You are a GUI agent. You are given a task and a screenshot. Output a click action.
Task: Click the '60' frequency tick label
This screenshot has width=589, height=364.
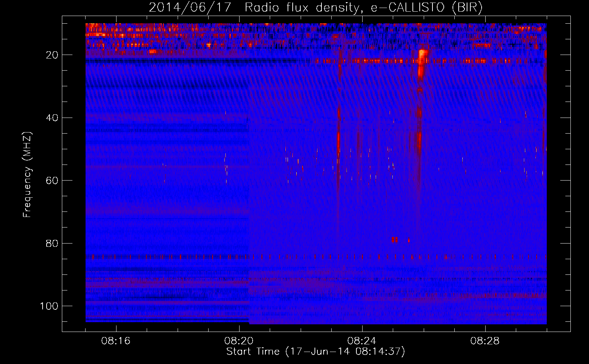[x=52, y=181]
